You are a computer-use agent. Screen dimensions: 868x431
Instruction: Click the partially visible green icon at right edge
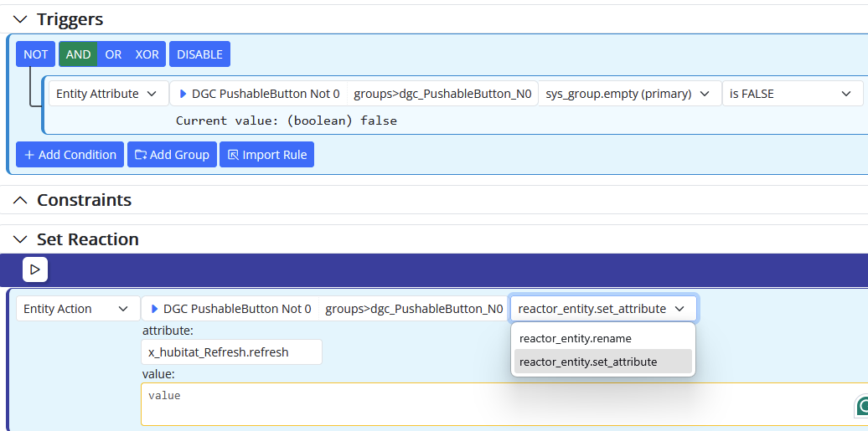pyautogui.click(x=862, y=406)
